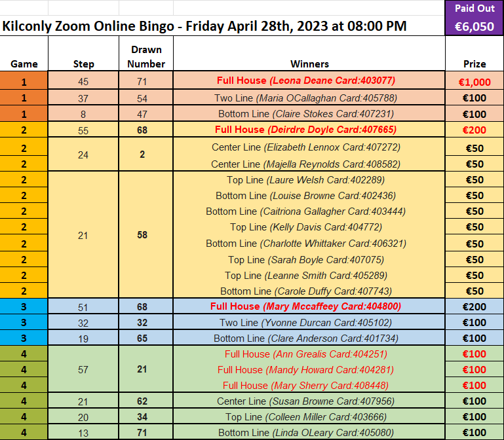The image size is (504, 440).
Task: Select the €200 prize for Mary Mccaffeey
Action: [475, 306]
